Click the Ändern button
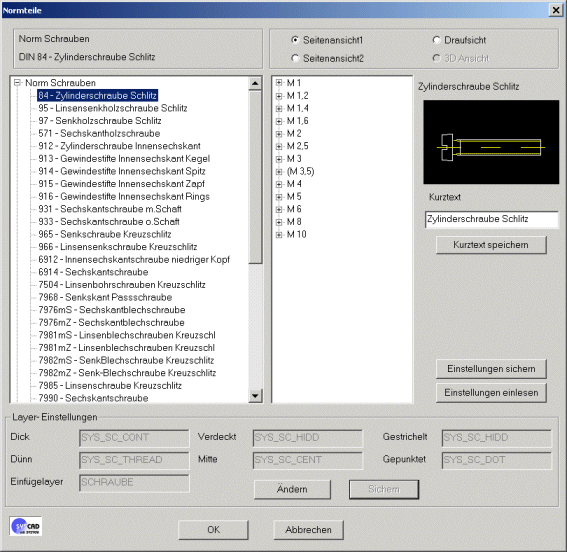Screen dimensions: 567x552 click(292, 489)
